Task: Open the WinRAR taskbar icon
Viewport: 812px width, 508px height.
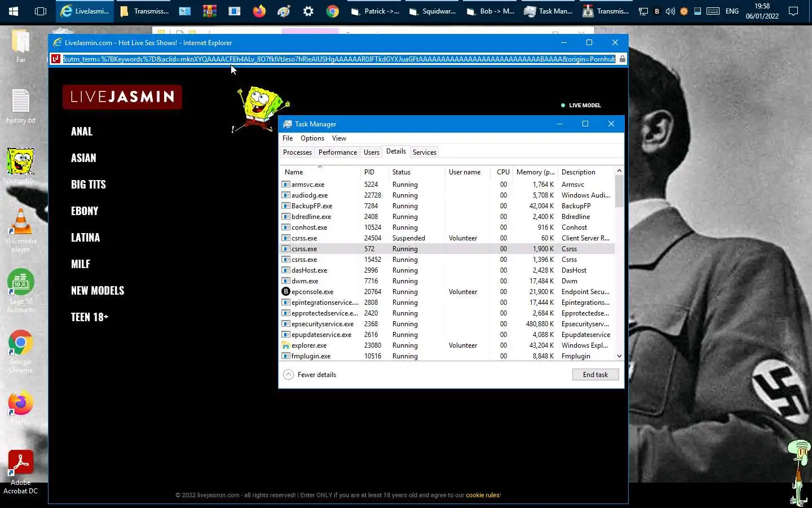Action: (209, 11)
